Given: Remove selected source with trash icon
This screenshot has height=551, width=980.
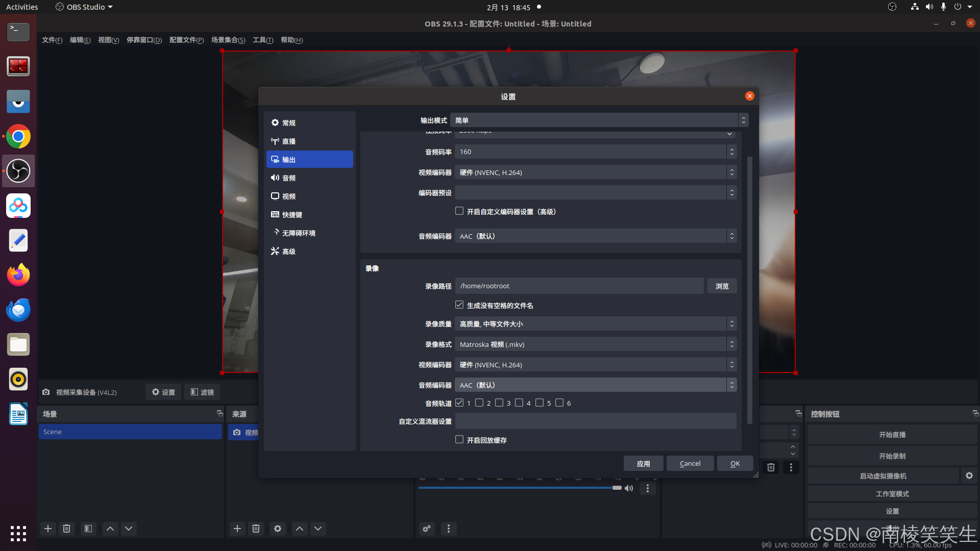Looking at the screenshot, I should point(256,529).
